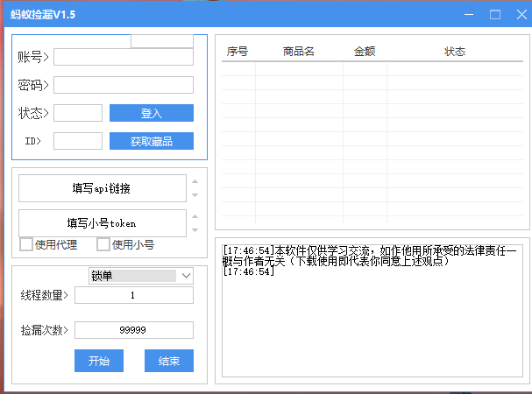Click the small blank box above 账号 field
The width and height of the screenshot is (532, 394).
coord(162,41)
